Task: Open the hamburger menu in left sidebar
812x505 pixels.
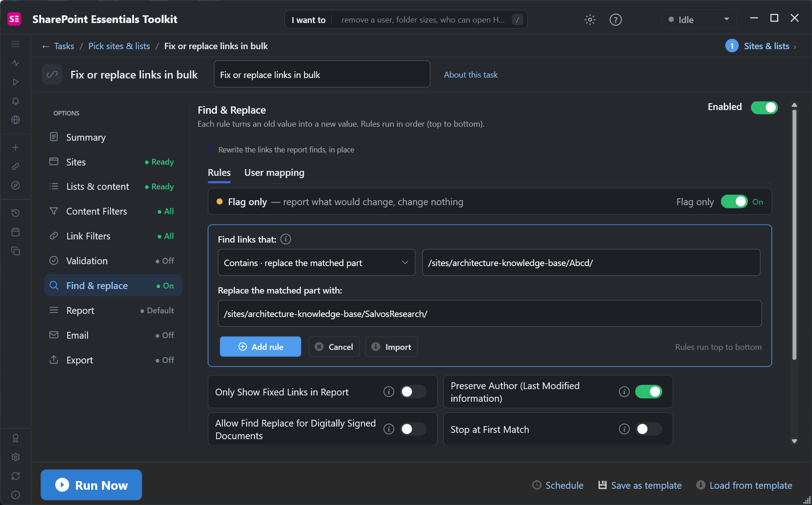Action: (x=15, y=44)
